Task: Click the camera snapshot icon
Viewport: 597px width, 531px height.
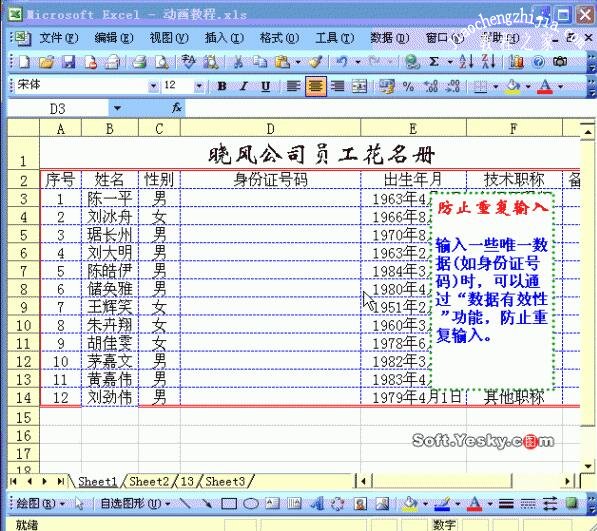Action: click(x=560, y=62)
